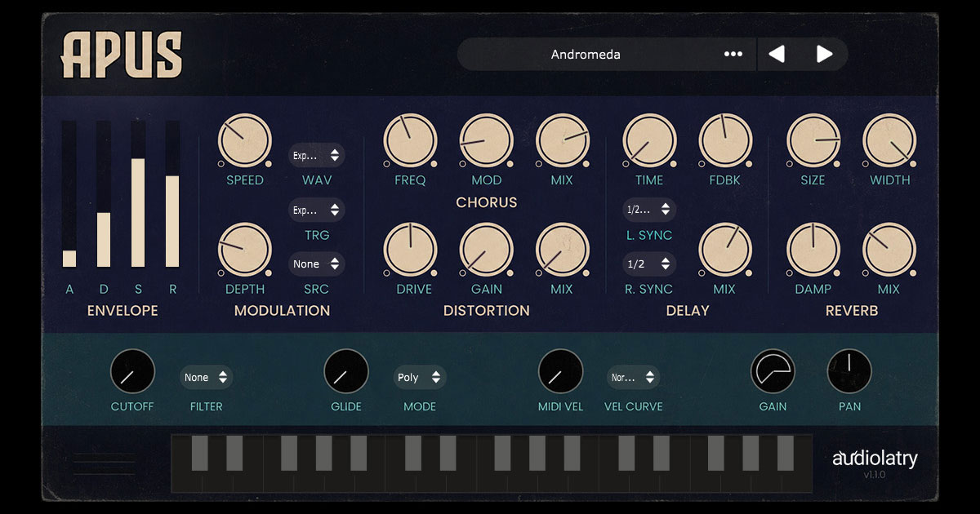This screenshot has height=514, width=980.
Task: Click the Sustain envelope slider
Action: pos(138,194)
